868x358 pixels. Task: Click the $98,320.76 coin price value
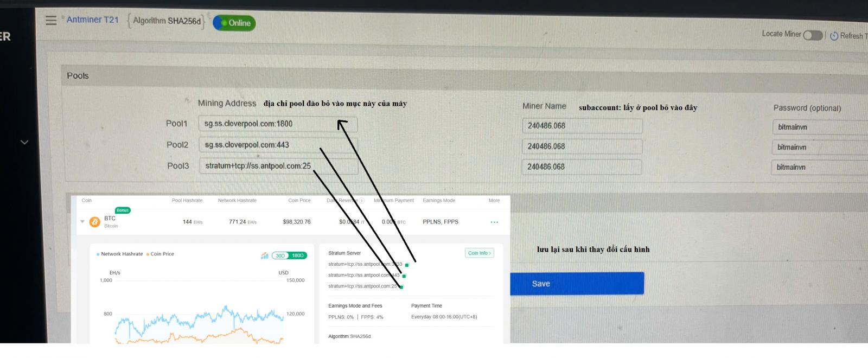297,222
